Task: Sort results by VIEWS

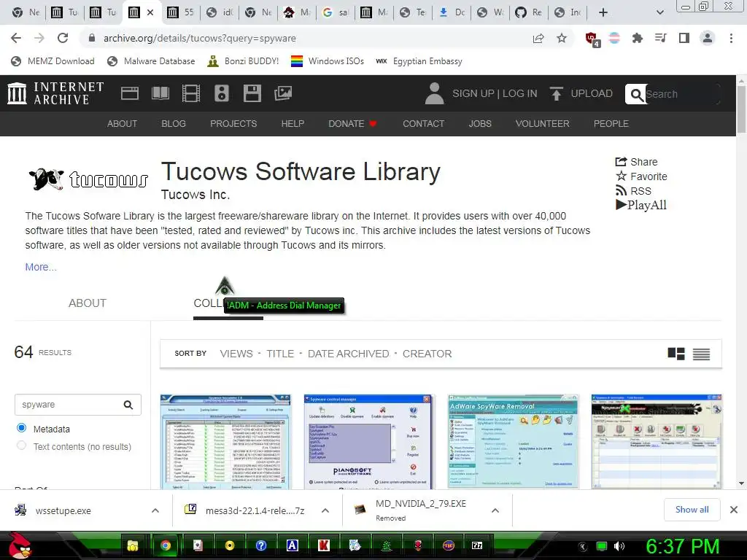Action: (x=236, y=354)
